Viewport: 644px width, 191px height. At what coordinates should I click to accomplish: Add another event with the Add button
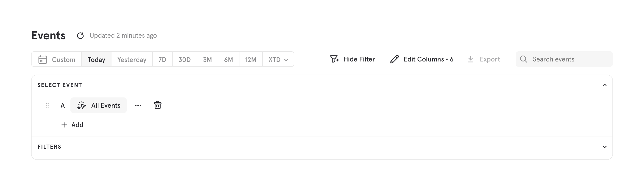tap(72, 125)
